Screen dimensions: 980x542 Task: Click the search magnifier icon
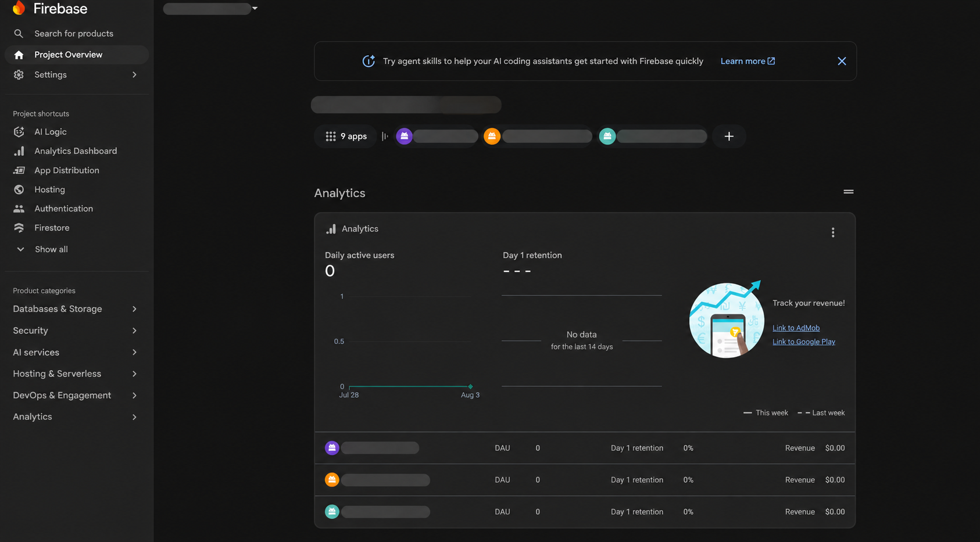tap(19, 34)
